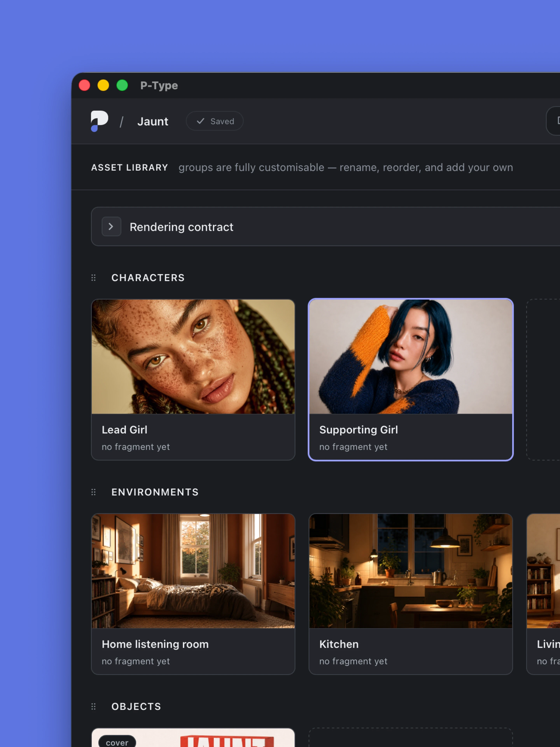Viewport: 560px width, 747px height.
Task: Minimize the window with the yellow button
Action: pyautogui.click(x=103, y=85)
